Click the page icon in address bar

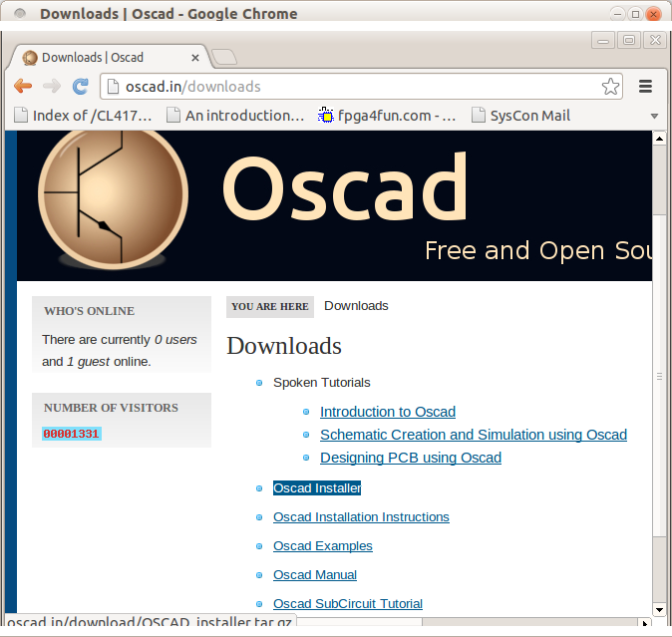(x=113, y=86)
